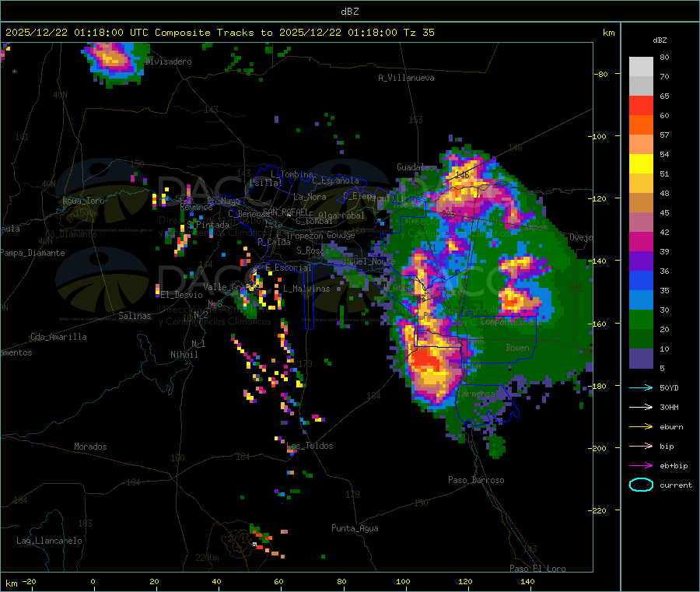
Task: Click the 'Pampa_Diamante' map label
Action: click(x=32, y=253)
